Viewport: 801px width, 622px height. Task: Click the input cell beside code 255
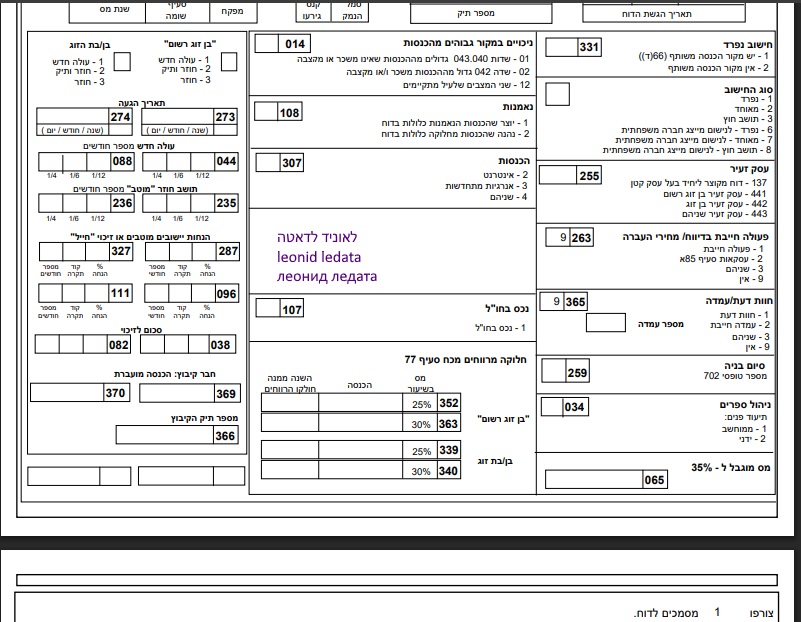(x=558, y=175)
